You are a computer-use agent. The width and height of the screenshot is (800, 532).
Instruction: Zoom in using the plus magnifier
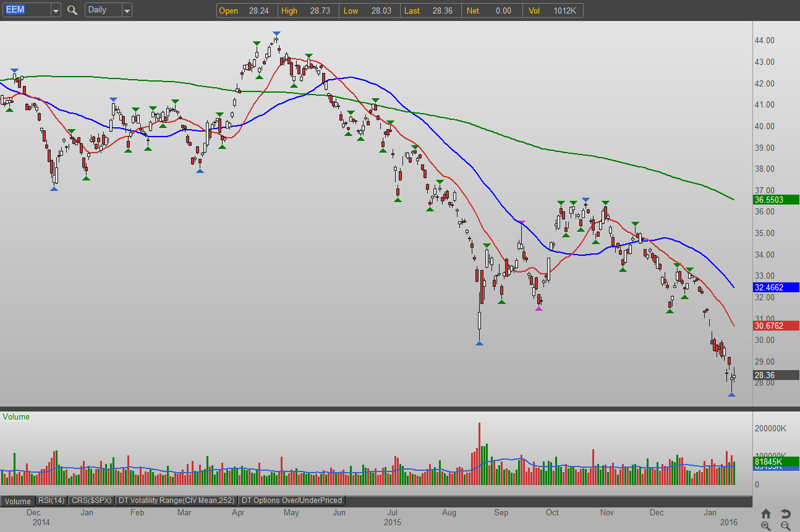(766, 526)
